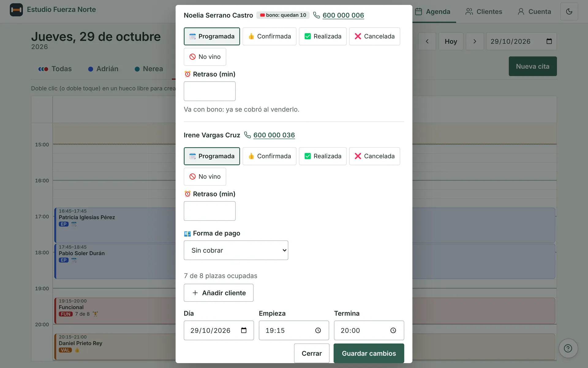
Task: Click Añadir cliente button
Action: (x=219, y=293)
